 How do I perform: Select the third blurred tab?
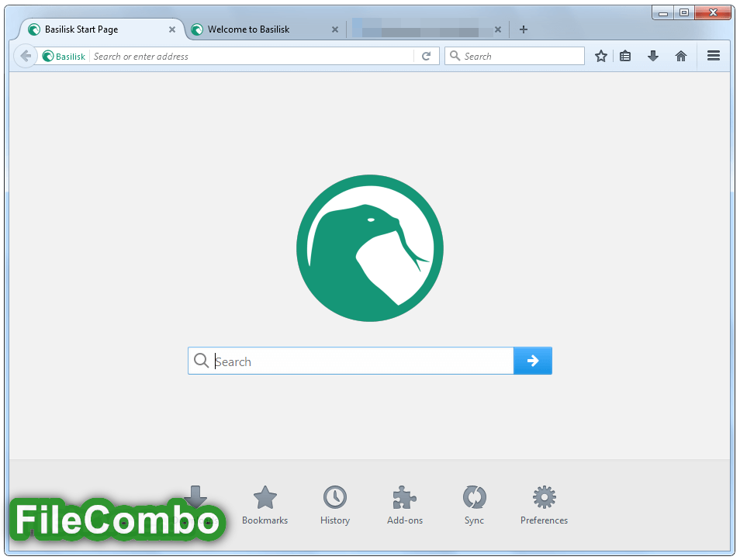pos(427,29)
